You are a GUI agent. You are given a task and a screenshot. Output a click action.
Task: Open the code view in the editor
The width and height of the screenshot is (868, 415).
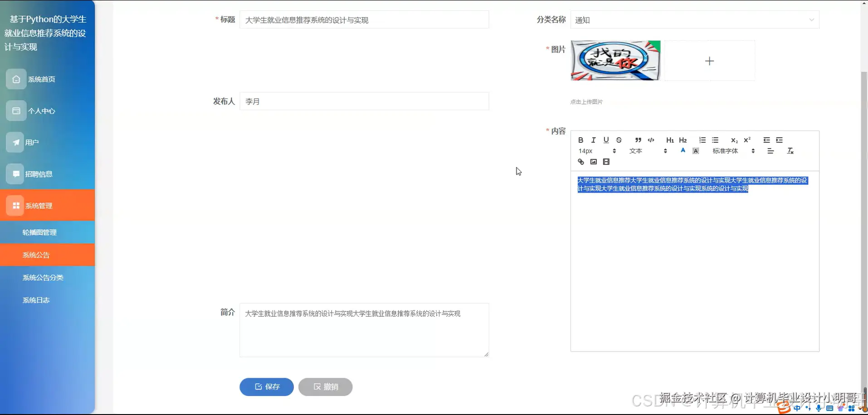point(651,140)
